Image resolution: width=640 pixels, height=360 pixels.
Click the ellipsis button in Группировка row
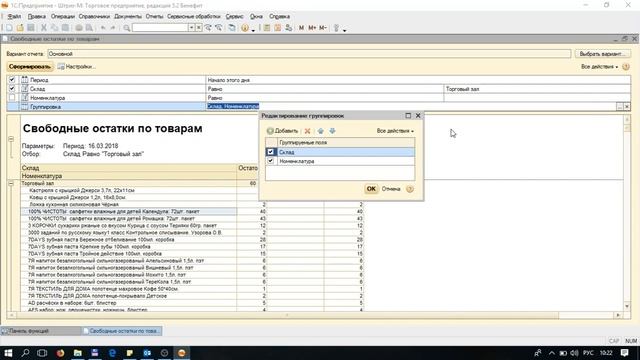(620, 107)
